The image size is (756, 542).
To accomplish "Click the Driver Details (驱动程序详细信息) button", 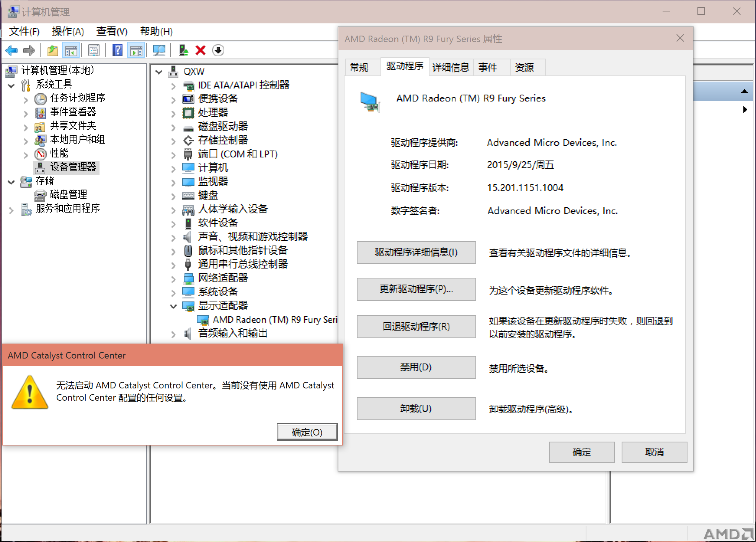I will [416, 252].
